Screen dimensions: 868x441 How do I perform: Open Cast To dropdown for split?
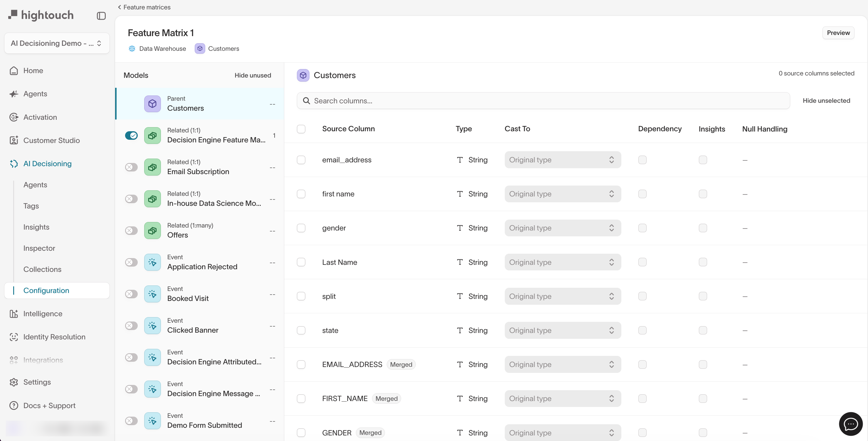pyautogui.click(x=562, y=296)
